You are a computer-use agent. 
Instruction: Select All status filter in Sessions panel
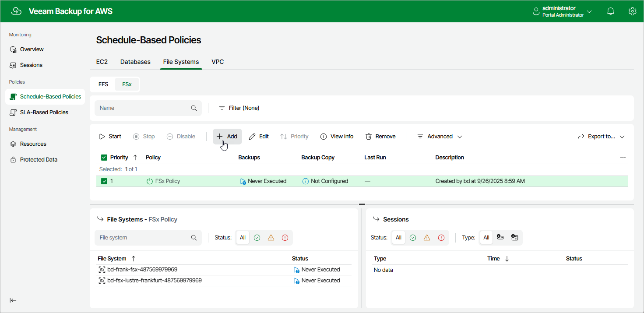398,238
